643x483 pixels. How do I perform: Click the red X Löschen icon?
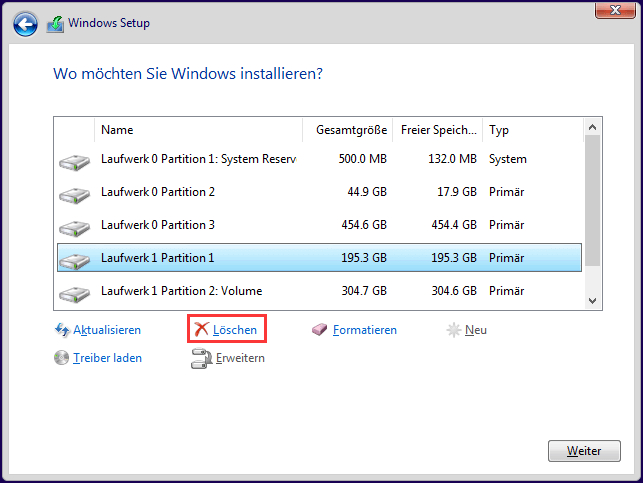pyautogui.click(x=201, y=329)
